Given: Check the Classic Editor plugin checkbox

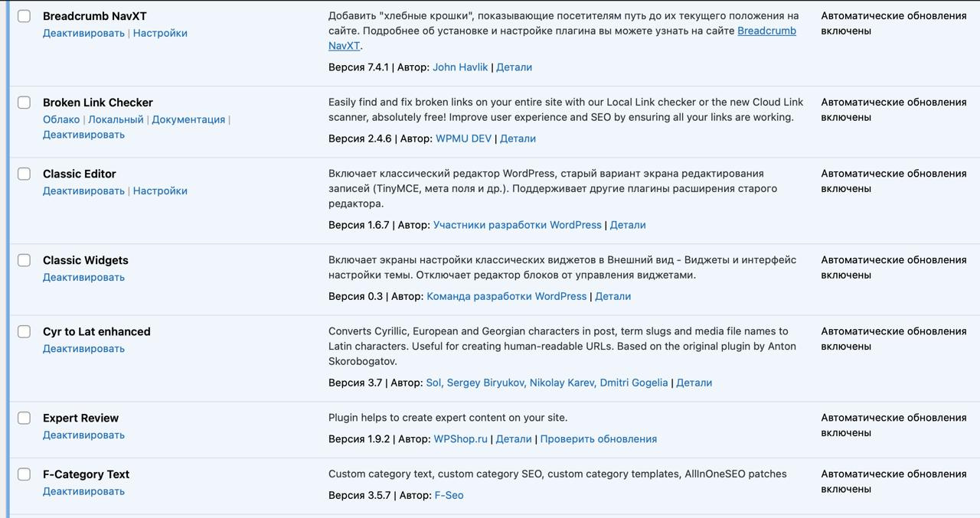Looking at the screenshot, I should point(24,174).
